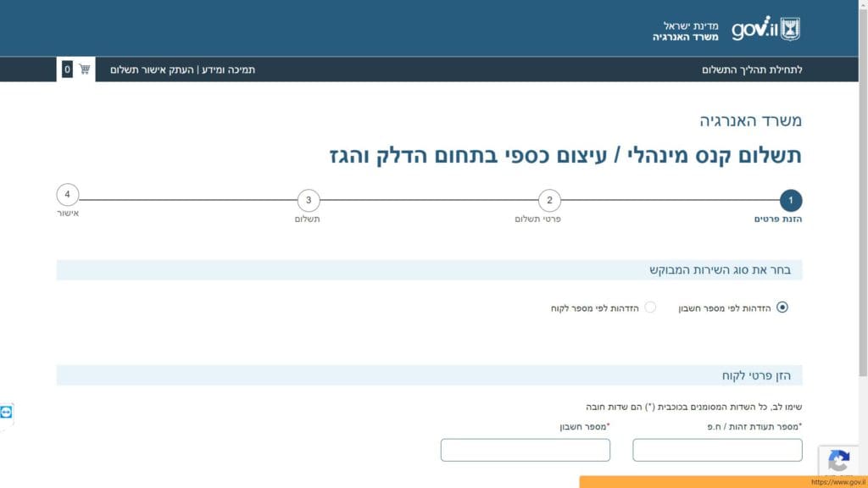The width and height of the screenshot is (868, 488).
Task: Go to step 3 circle תשלום
Action: [x=309, y=201]
